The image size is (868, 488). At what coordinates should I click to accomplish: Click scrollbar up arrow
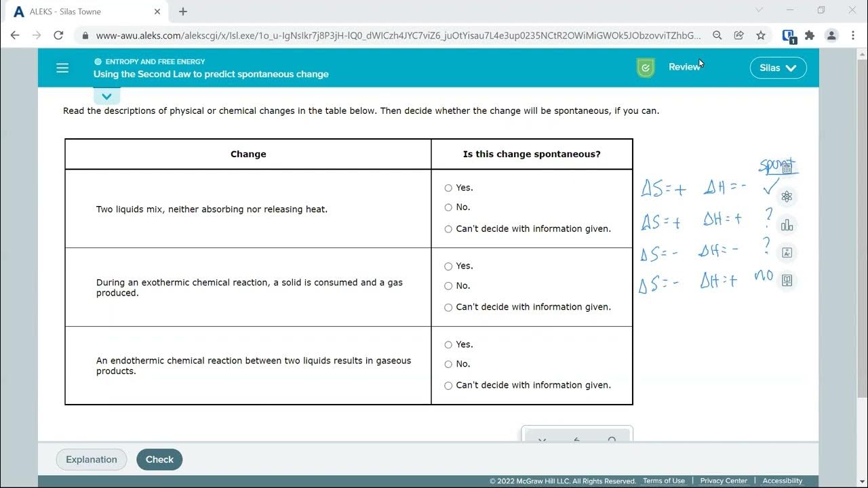(862, 54)
